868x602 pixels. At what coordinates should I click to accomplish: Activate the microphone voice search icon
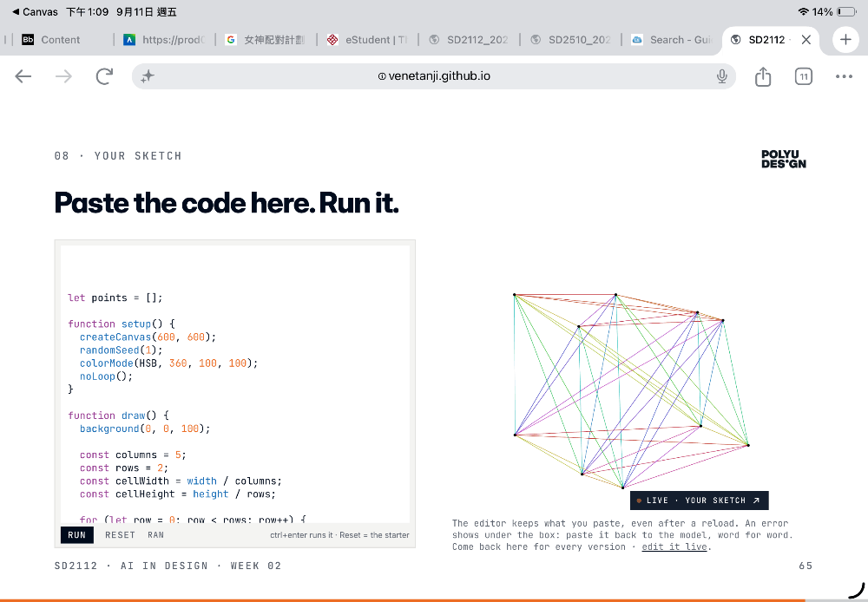pos(721,76)
